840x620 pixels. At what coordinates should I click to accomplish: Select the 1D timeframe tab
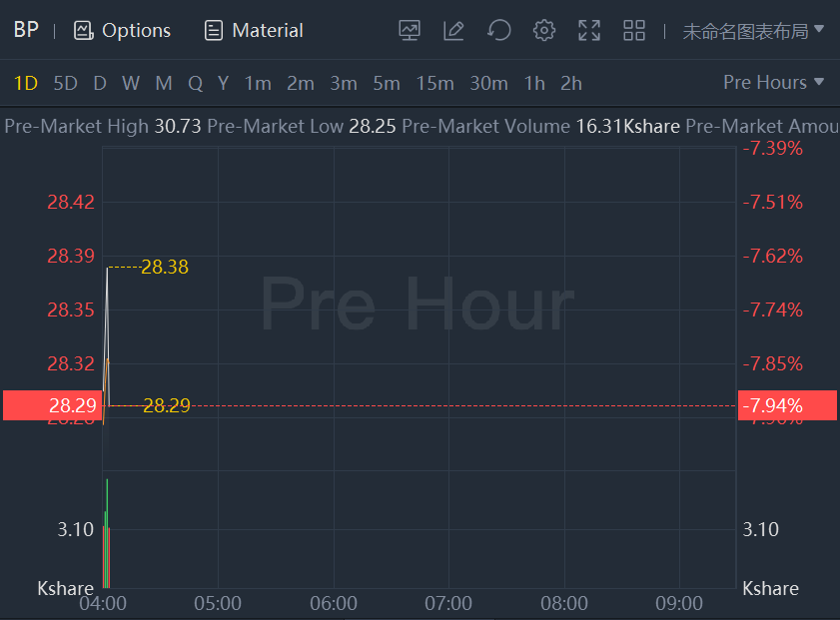click(x=26, y=83)
